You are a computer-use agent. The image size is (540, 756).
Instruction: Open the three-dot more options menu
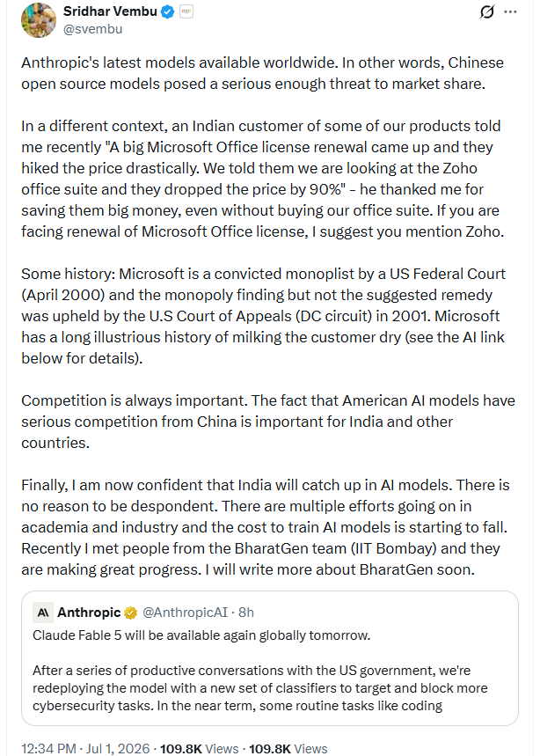(x=510, y=12)
